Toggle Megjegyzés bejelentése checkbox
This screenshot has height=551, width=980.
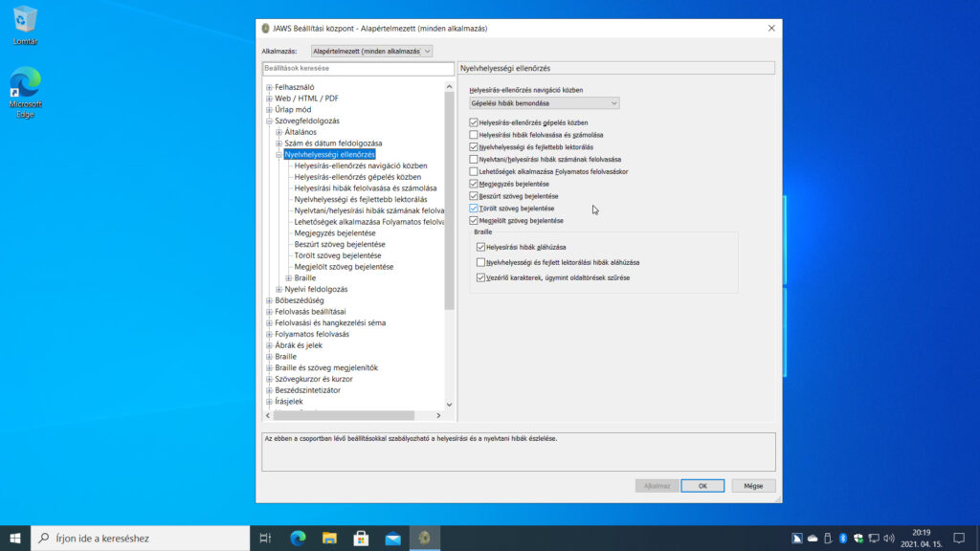(x=473, y=184)
